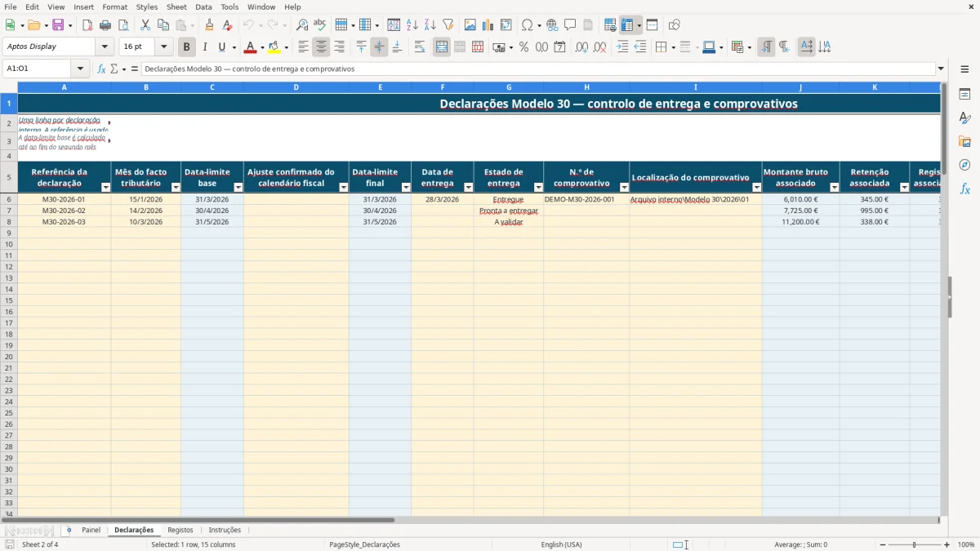Toggle Align Left
Screen dimensions: 980x551
tap(304, 47)
